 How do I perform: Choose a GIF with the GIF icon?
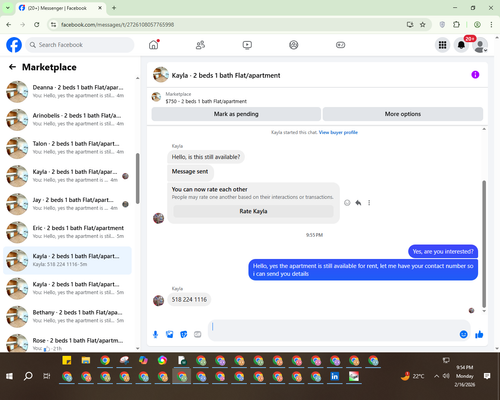tap(198, 334)
